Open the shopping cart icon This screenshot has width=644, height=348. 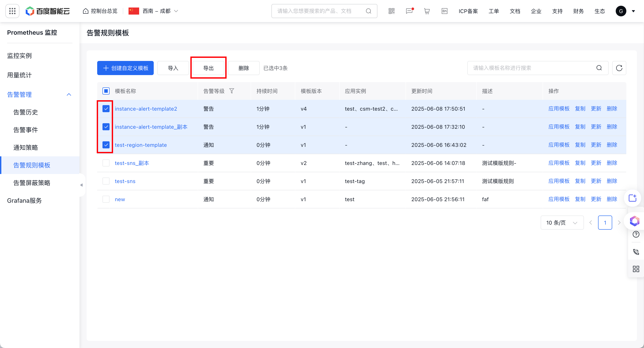(x=427, y=11)
